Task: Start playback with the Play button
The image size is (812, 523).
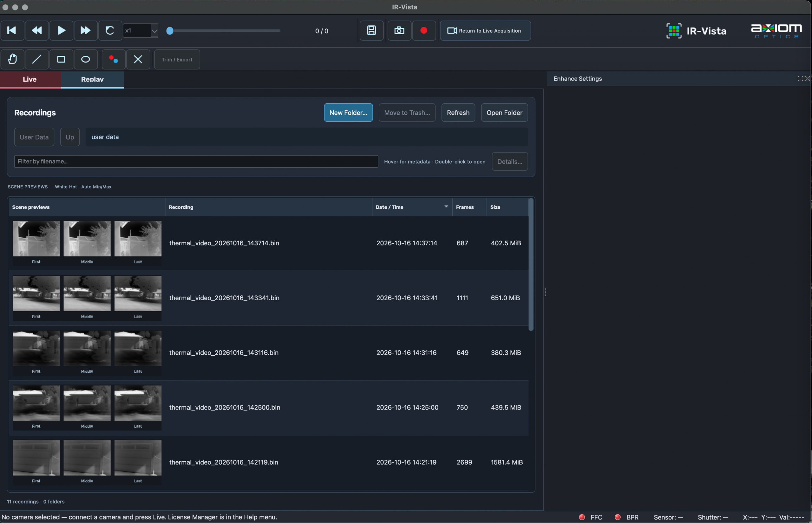Action: 61,30
